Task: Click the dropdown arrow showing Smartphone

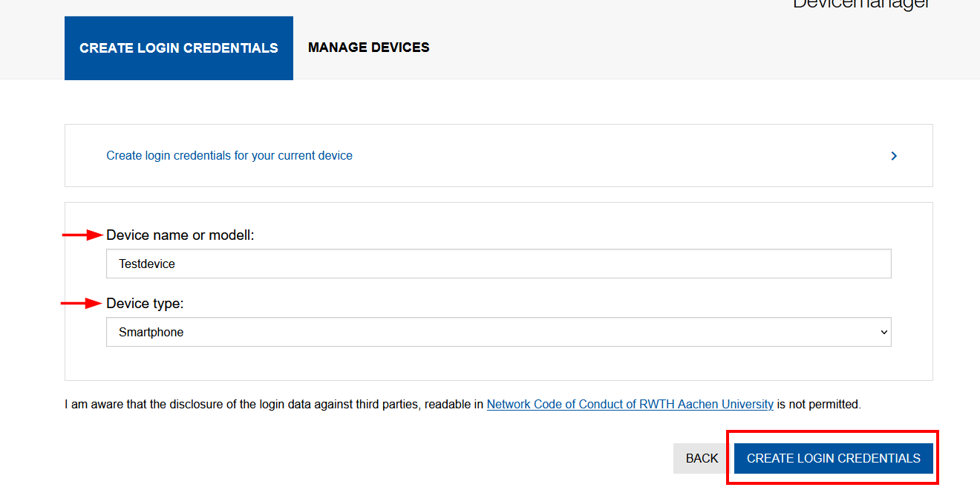Action: [x=883, y=332]
